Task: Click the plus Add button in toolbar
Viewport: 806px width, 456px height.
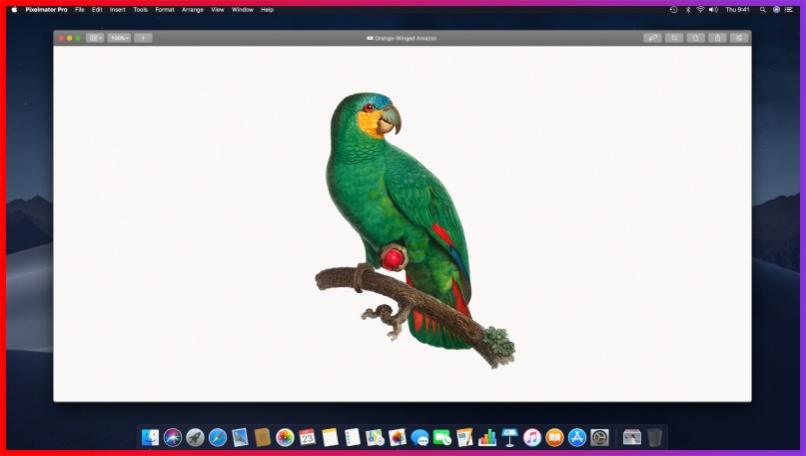Action: tap(143, 38)
